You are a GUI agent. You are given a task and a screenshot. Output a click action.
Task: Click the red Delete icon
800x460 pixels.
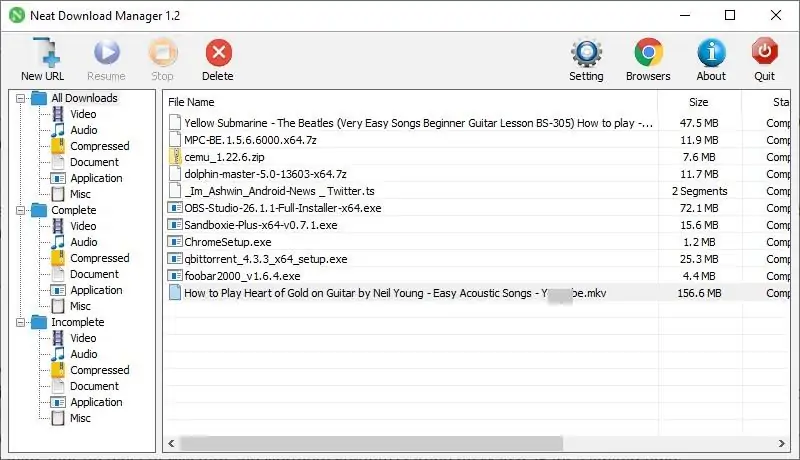[x=219, y=53]
